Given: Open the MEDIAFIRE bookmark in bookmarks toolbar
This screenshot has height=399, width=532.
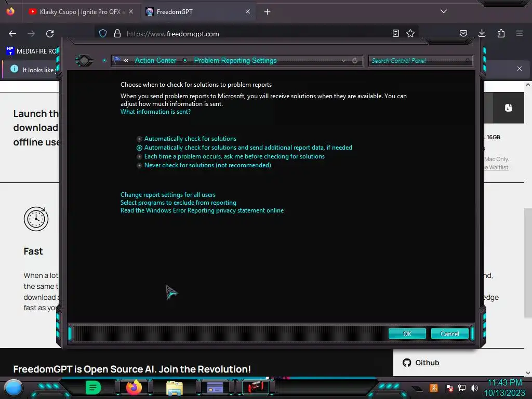Looking at the screenshot, I should 32,51.
